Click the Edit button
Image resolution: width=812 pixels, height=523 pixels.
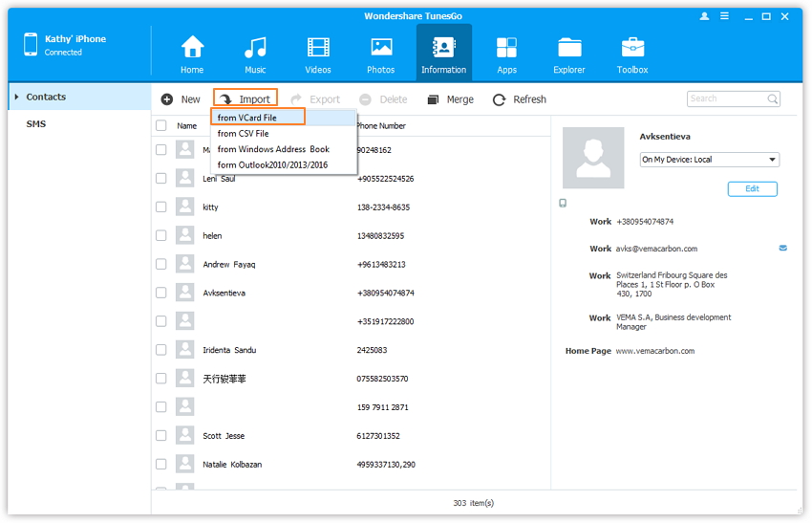pyautogui.click(x=753, y=188)
